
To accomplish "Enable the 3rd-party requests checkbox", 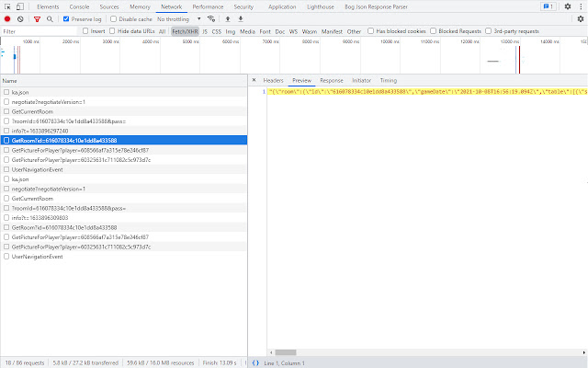I will tap(488, 30).
